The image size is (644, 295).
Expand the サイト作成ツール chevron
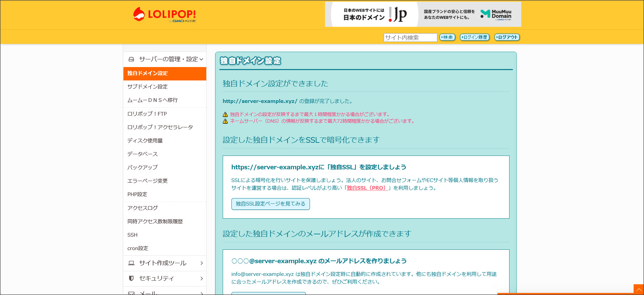[202, 263]
